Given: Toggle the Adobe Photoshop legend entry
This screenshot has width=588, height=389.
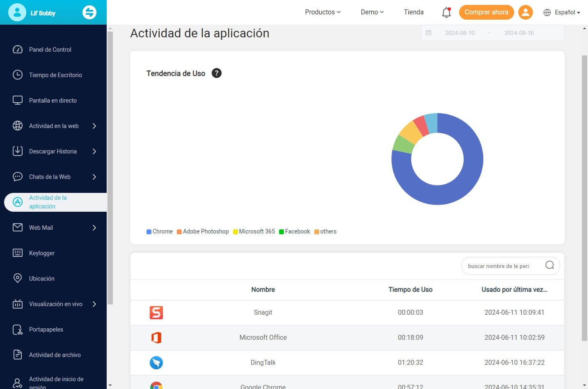Looking at the screenshot, I should [203, 231].
